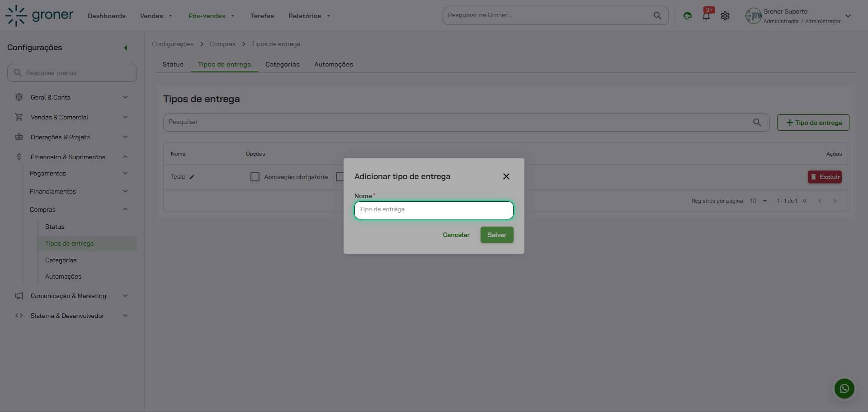Click the search icon in Tipos de entrega

tap(757, 123)
